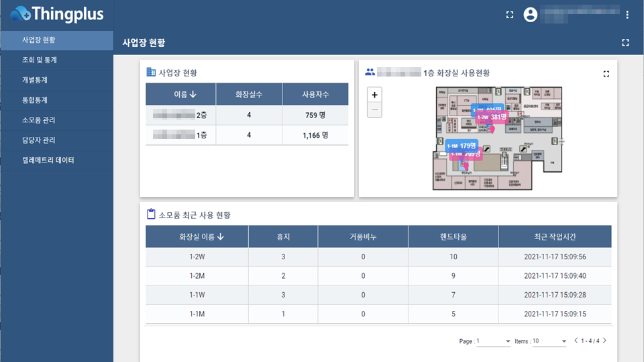Click the 1-1M 179명 map marker
The width and height of the screenshot is (644, 362).
pos(462,146)
